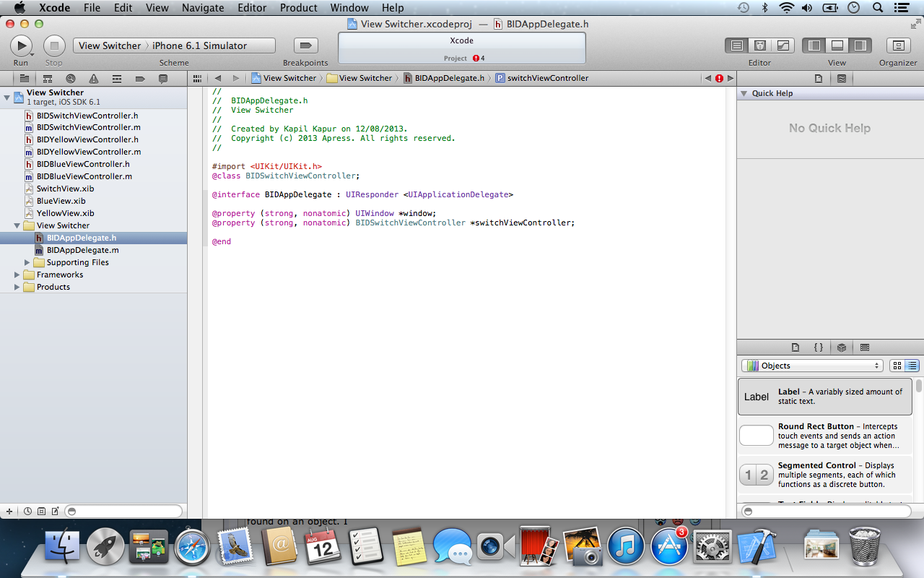Show the Search navigator

[71, 78]
